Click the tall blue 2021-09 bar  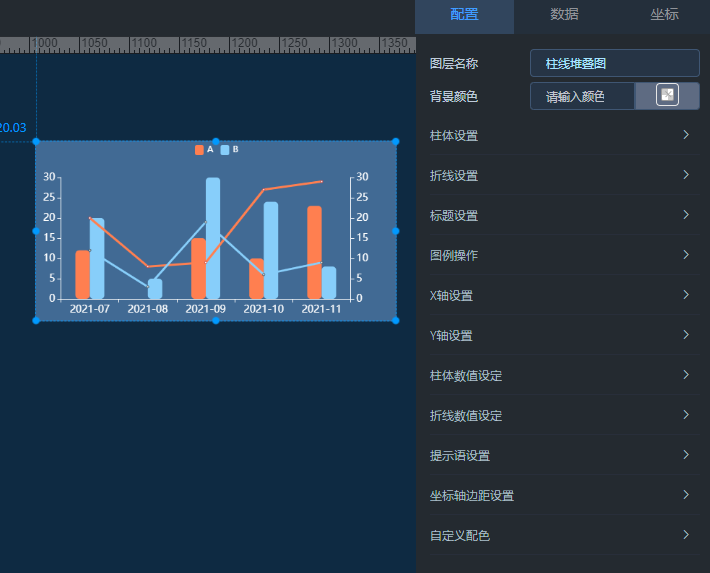213,238
